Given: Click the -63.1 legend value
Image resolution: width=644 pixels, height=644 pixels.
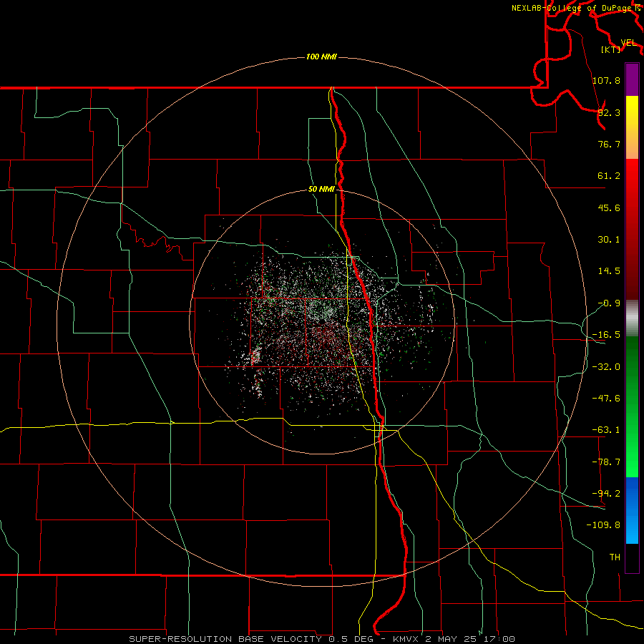Looking at the screenshot, I should coord(606,430).
